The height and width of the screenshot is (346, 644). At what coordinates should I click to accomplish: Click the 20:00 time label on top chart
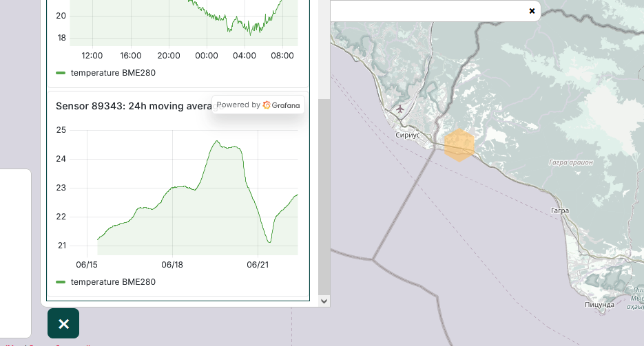click(168, 55)
